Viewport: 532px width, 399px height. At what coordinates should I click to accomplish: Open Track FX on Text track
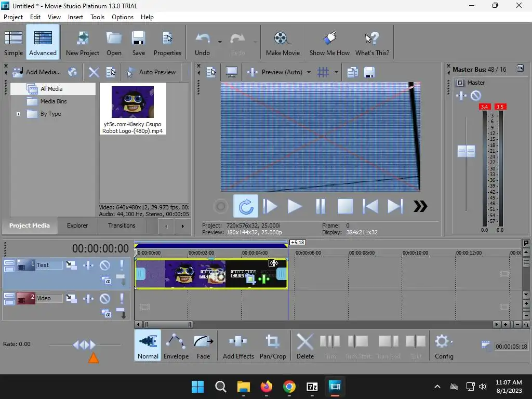88,265
